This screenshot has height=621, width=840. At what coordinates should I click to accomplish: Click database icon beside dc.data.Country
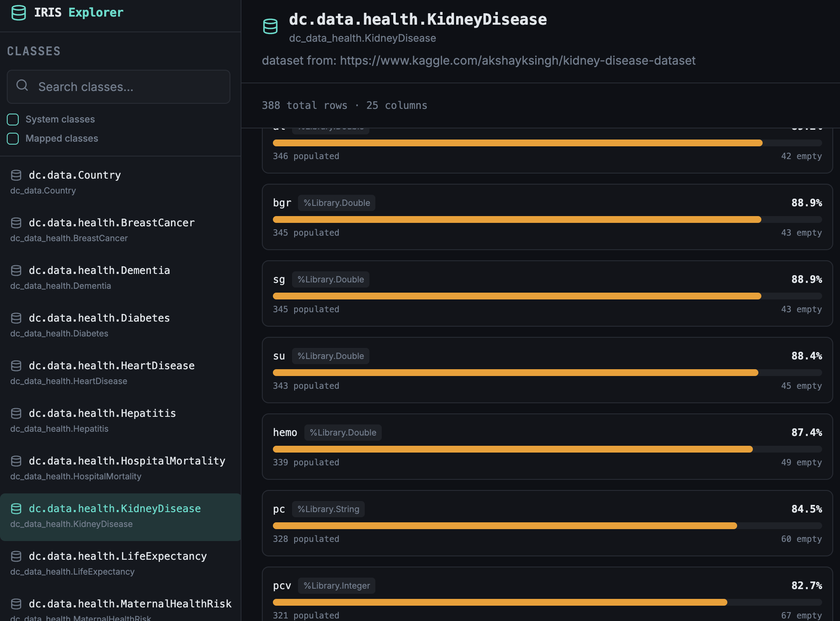click(16, 175)
